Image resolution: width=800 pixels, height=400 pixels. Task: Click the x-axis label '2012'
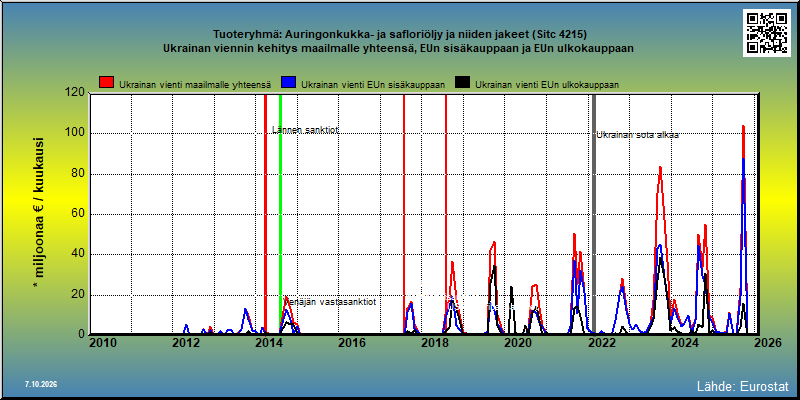click(x=186, y=343)
